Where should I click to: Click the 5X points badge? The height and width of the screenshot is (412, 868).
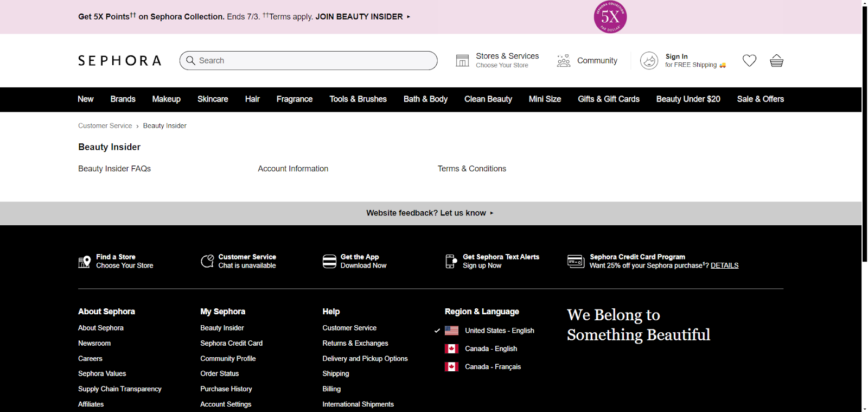click(x=610, y=17)
